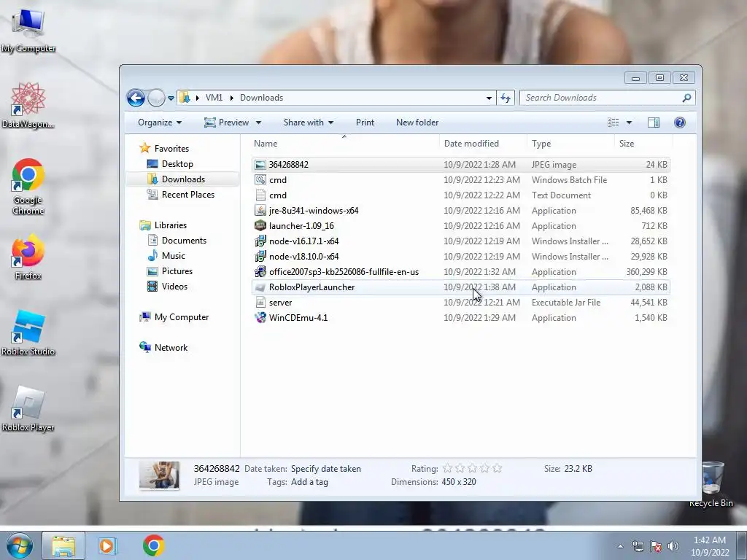Viewport: 747px width, 560px height.
Task: Open the Share with menu
Action: coord(309,122)
